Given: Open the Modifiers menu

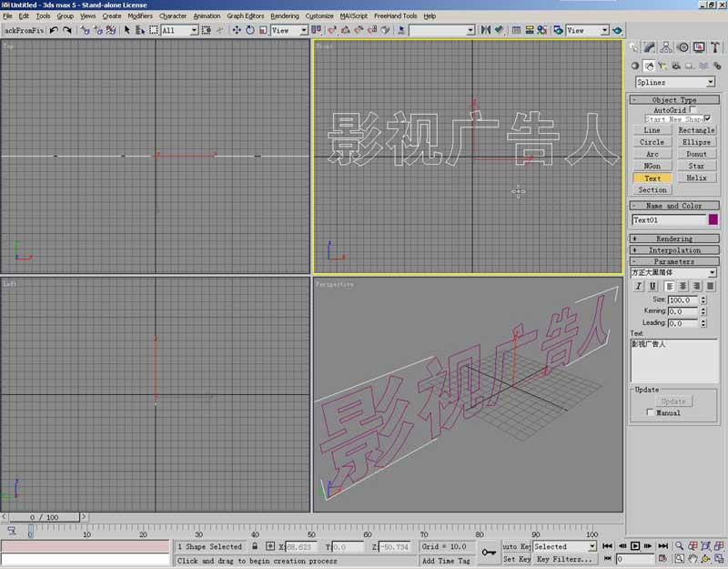Looking at the screenshot, I should (x=140, y=15).
